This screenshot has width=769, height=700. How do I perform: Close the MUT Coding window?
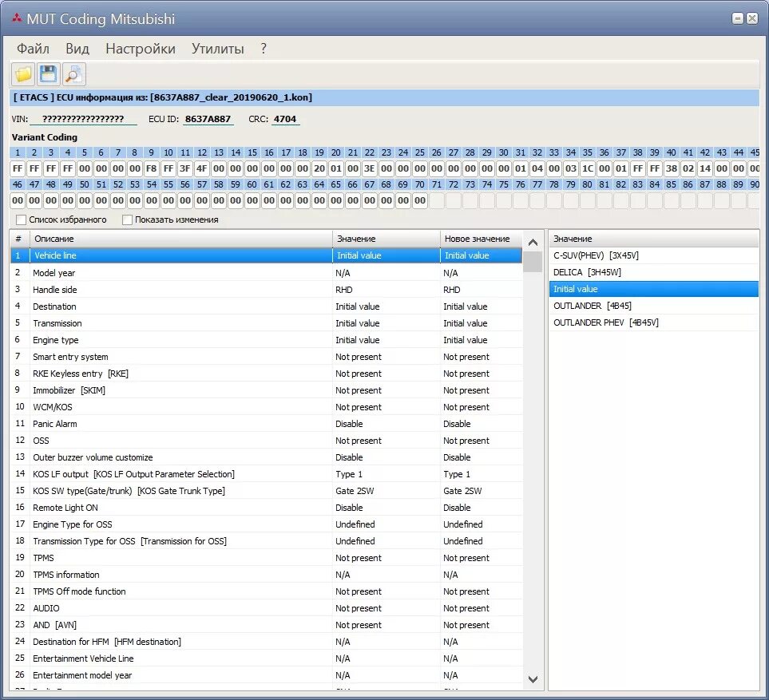[752, 18]
